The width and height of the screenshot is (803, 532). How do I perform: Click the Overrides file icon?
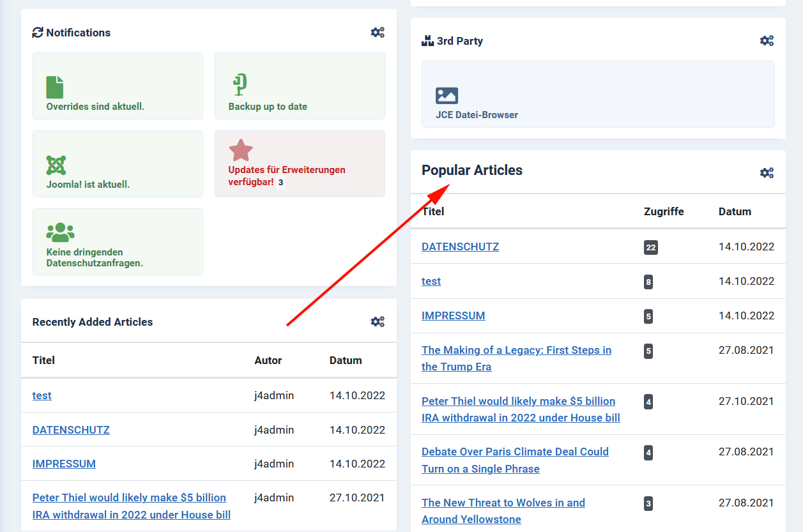[55, 87]
